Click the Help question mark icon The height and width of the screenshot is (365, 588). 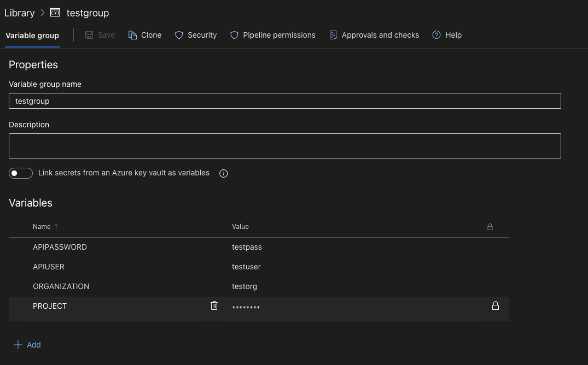[436, 35]
